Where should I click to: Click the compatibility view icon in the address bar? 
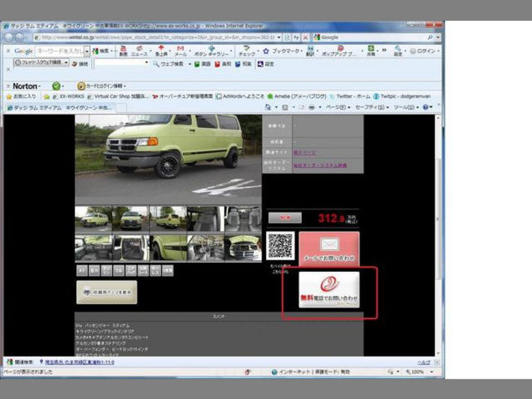pyautogui.click(x=287, y=37)
